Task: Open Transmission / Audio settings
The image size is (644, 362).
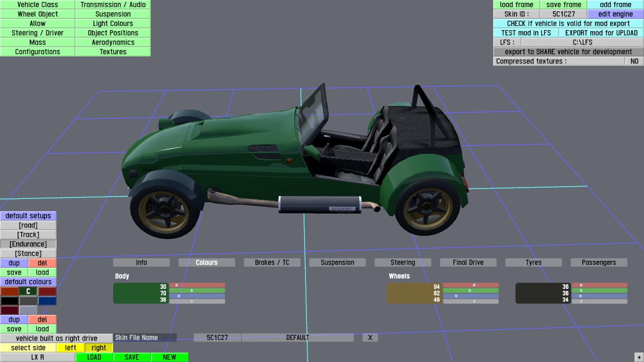Action: pyautogui.click(x=113, y=5)
